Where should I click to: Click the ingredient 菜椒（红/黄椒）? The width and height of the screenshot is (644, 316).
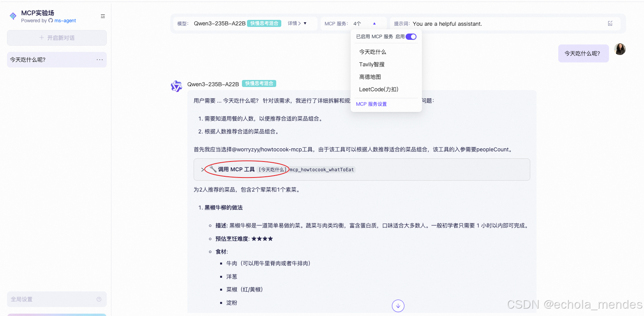click(x=246, y=289)
